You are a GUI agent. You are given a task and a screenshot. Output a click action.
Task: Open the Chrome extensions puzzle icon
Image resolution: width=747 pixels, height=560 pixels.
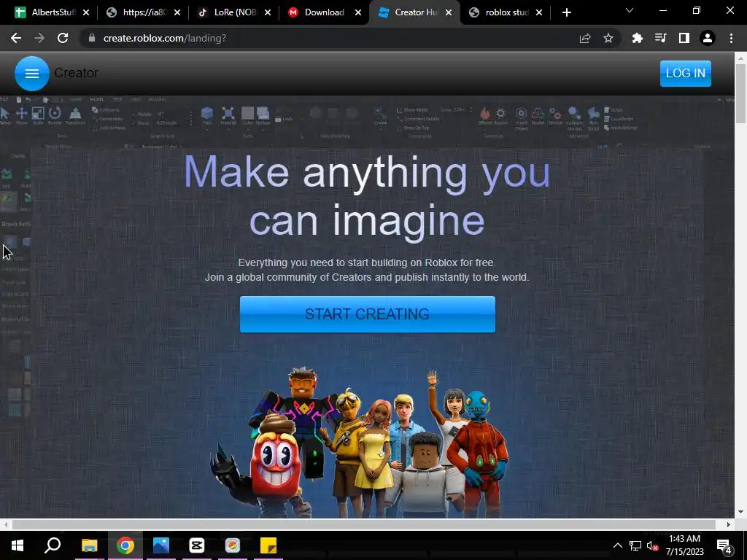coord(637,38)
